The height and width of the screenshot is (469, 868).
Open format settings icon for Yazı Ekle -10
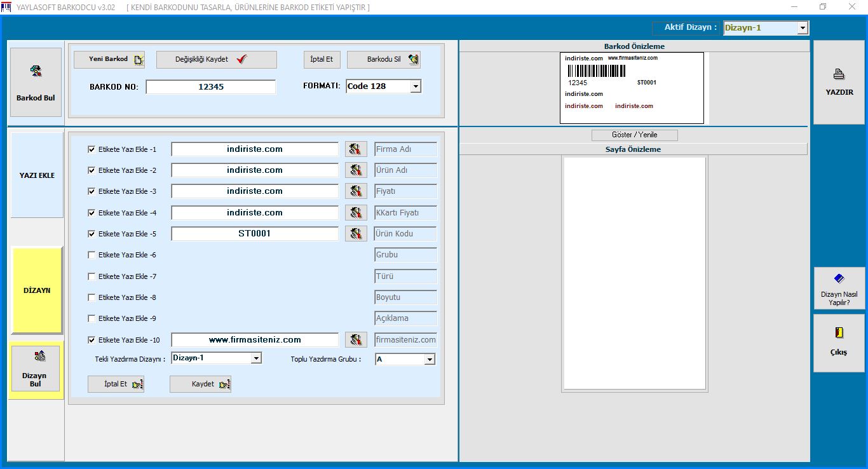(x=356, y=340)
